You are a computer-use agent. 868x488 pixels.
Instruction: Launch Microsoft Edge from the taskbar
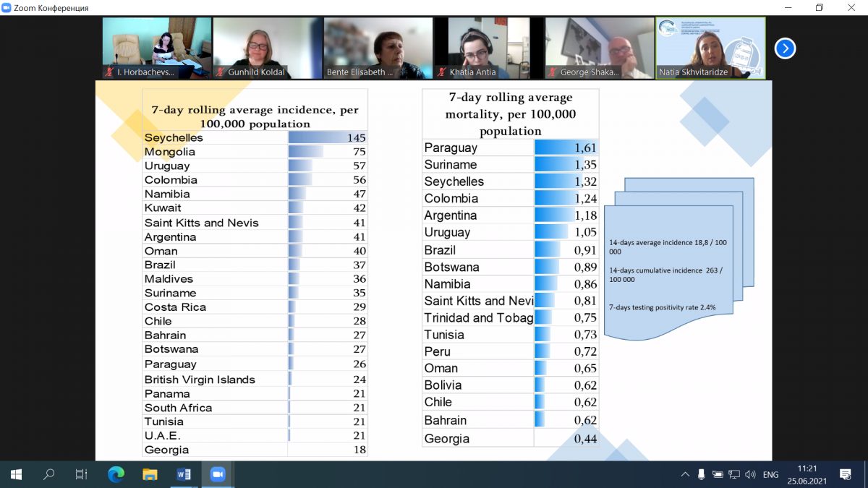116,474
